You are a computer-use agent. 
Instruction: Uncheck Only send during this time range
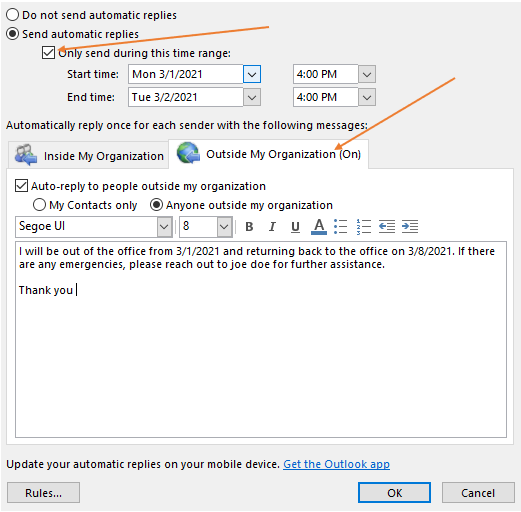pos(48,53)
